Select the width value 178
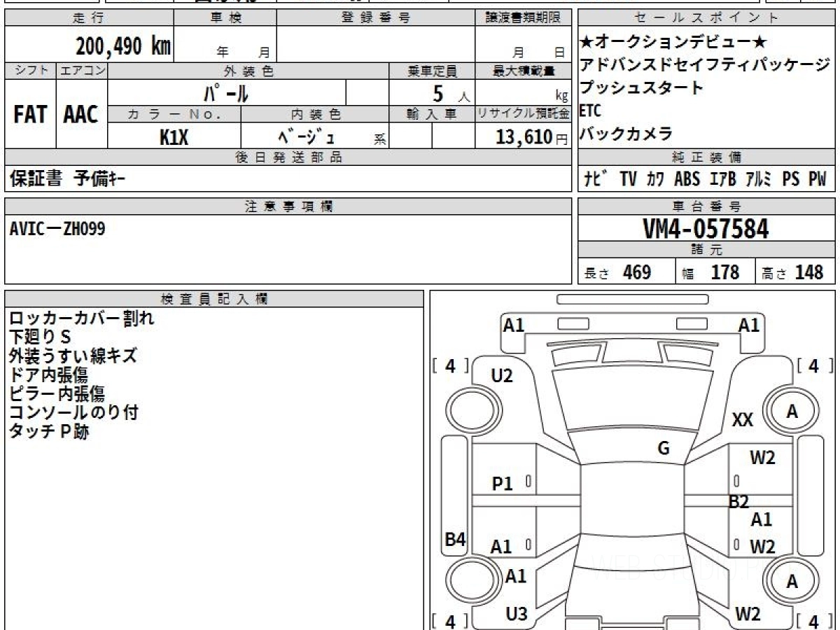 point(725,272)
